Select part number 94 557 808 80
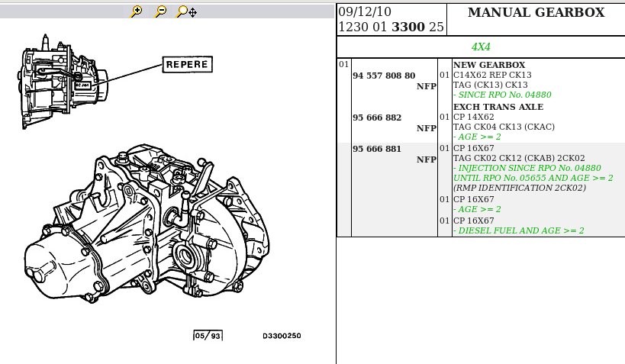625x364 pixels. click(384, 76)
